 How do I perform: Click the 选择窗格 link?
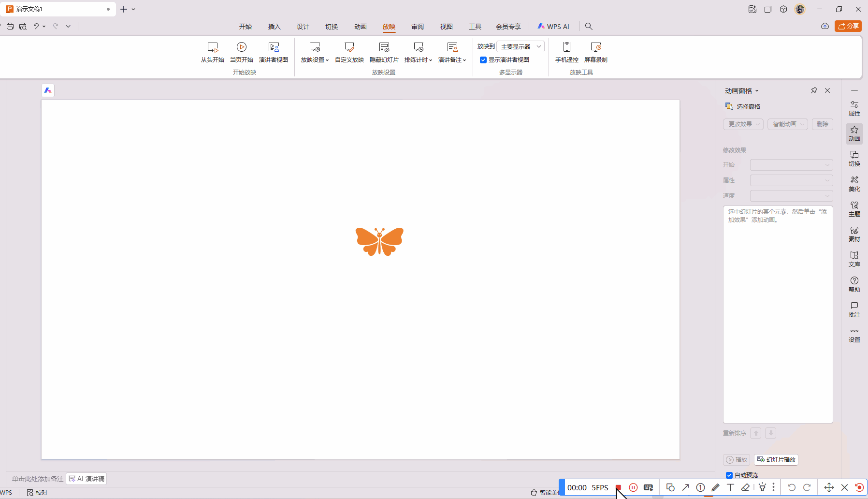[x=743, y=106]
